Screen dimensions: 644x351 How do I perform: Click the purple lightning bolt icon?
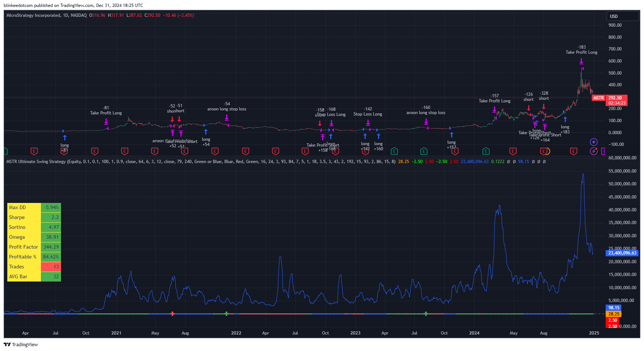tap(594, 151)
